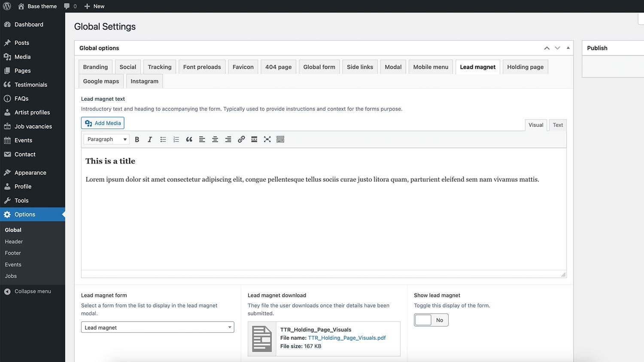Center align the text
The width and height of the screenshot is (644, 362).
[x=215, y=139]
